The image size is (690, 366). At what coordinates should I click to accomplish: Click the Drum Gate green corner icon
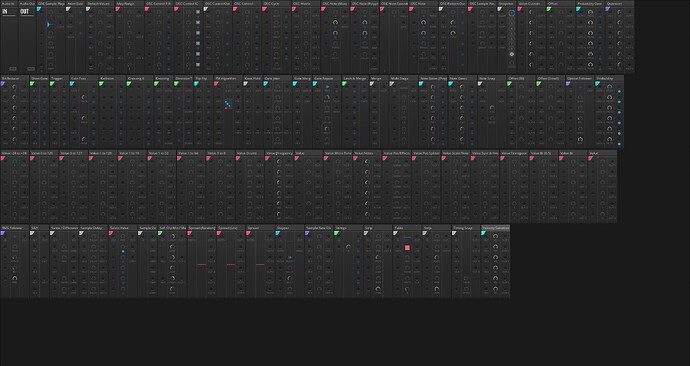click(32, 84)
